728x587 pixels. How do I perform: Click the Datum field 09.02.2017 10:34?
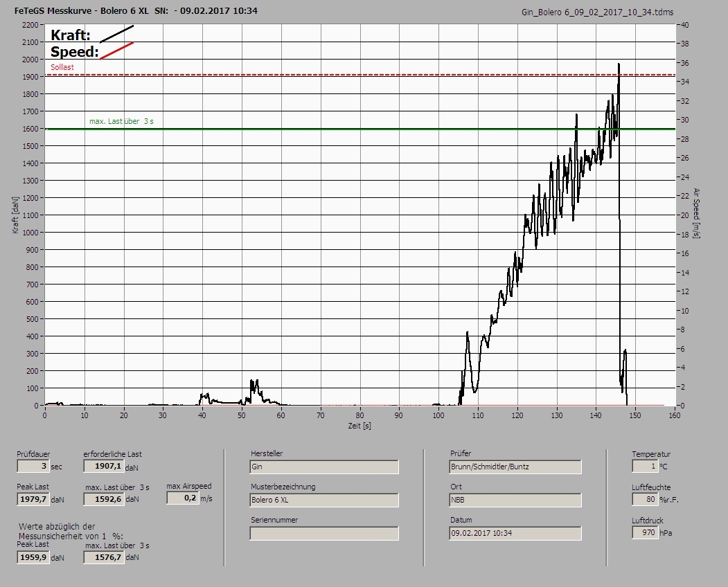click(x=515, y=533)
